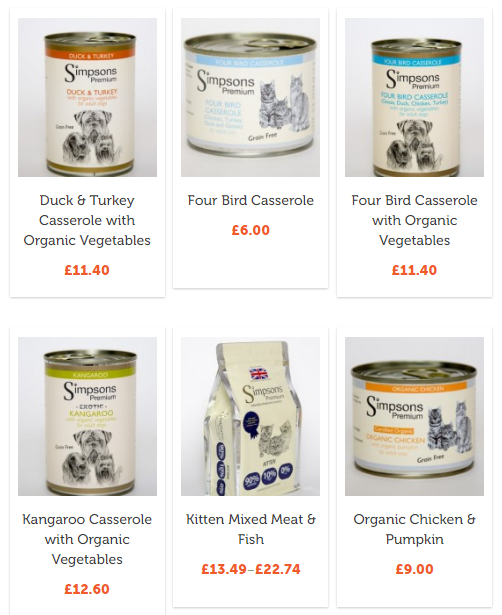Click the £11.40 price under Duck & Turkey
This screenshot has width=502, height=615.
tap(87, 270)
